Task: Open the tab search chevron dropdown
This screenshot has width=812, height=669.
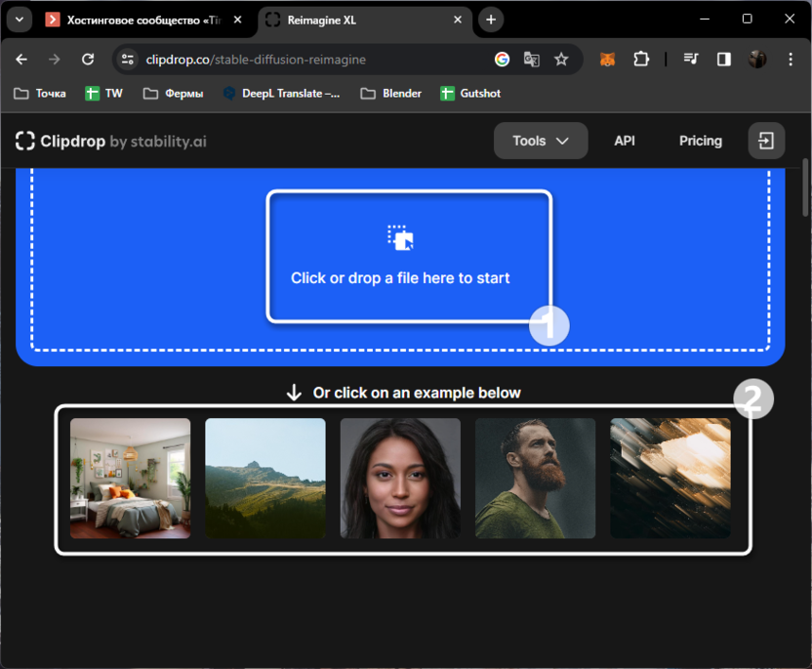Action: [19, 20]
